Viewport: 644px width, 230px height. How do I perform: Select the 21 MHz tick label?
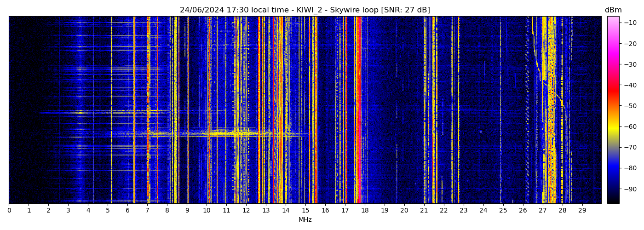(424, 210)
